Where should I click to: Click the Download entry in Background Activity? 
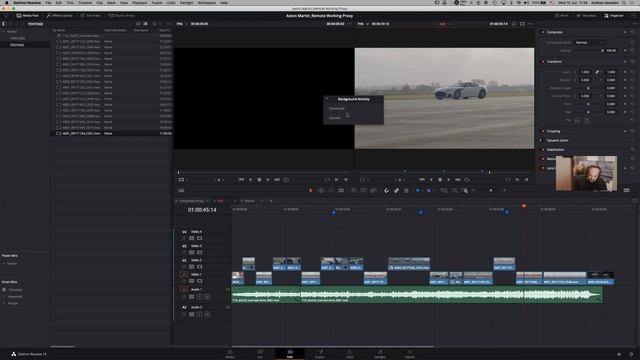pos(337,108)
